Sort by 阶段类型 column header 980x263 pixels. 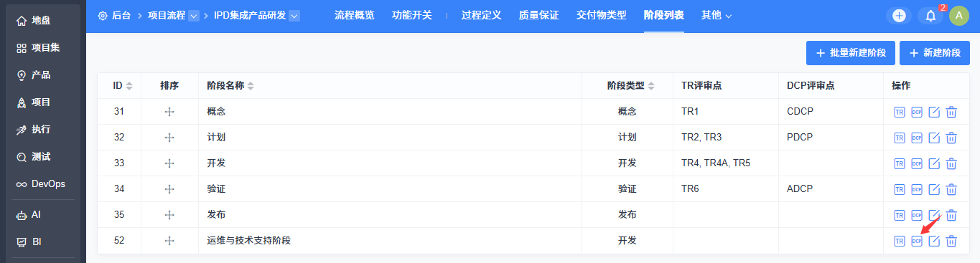(631, 86)
